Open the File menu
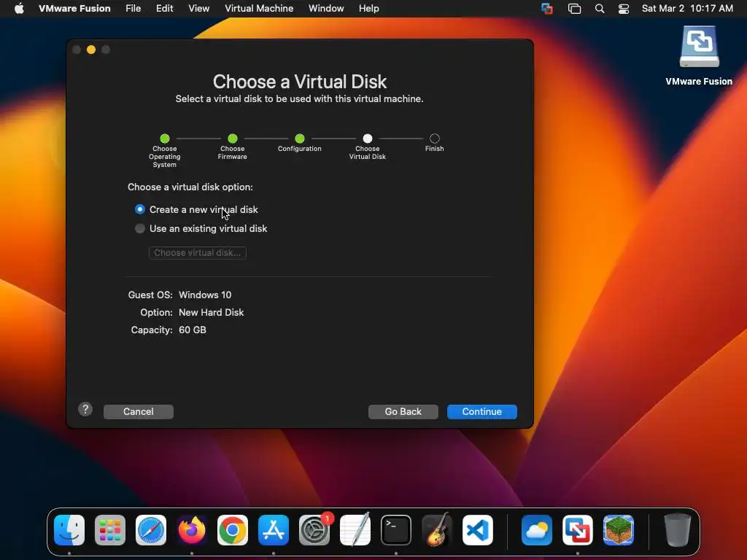Viewport: 747px width, 560px height. 133,9
